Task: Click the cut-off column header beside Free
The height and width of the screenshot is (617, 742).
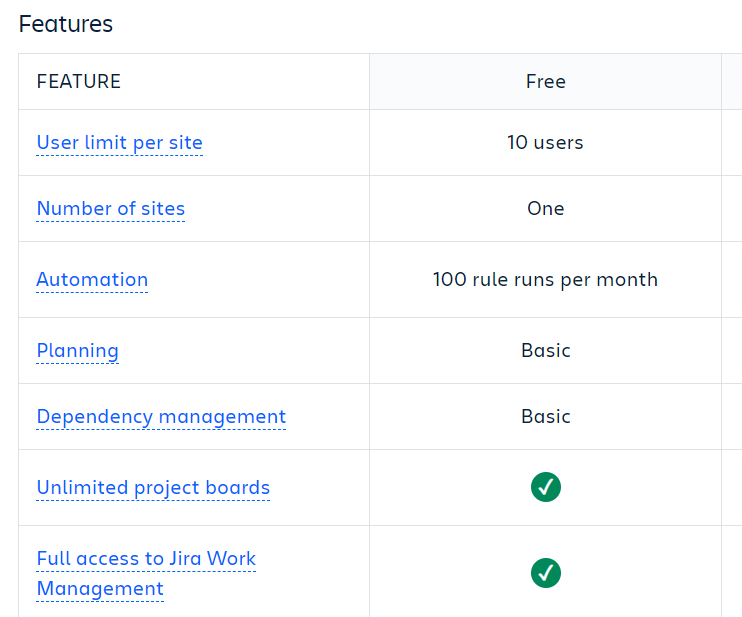Action: click(x=732, y=82)
